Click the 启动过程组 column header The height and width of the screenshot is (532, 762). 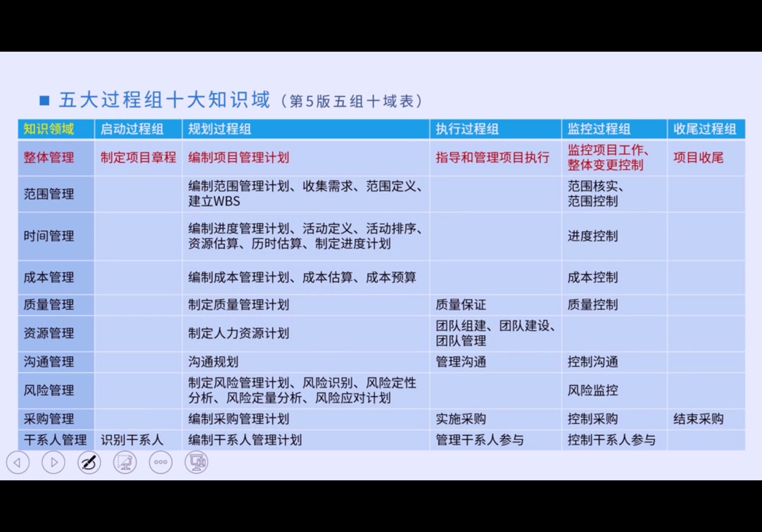click(132, 129)
